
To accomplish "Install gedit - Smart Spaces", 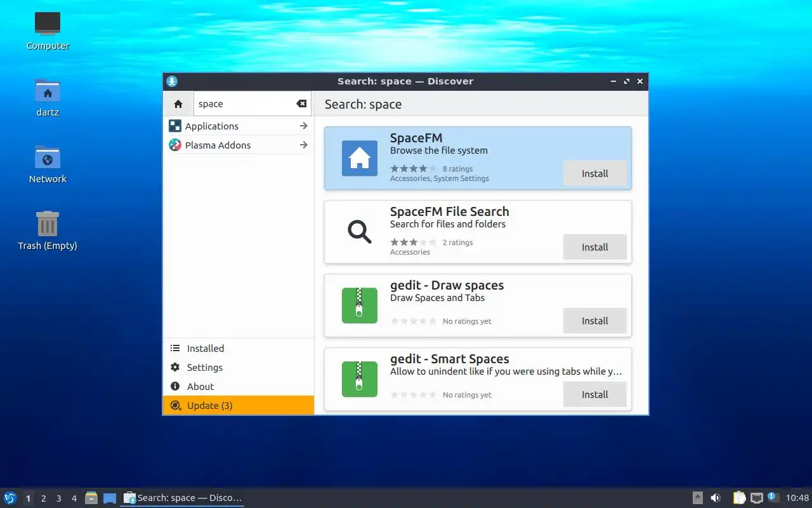I will click(595, 394).
